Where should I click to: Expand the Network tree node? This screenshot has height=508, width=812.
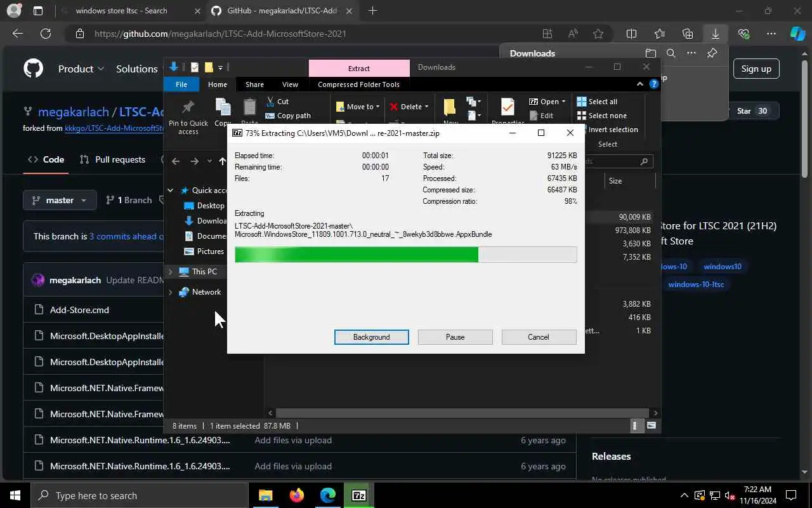coord(170,292)
